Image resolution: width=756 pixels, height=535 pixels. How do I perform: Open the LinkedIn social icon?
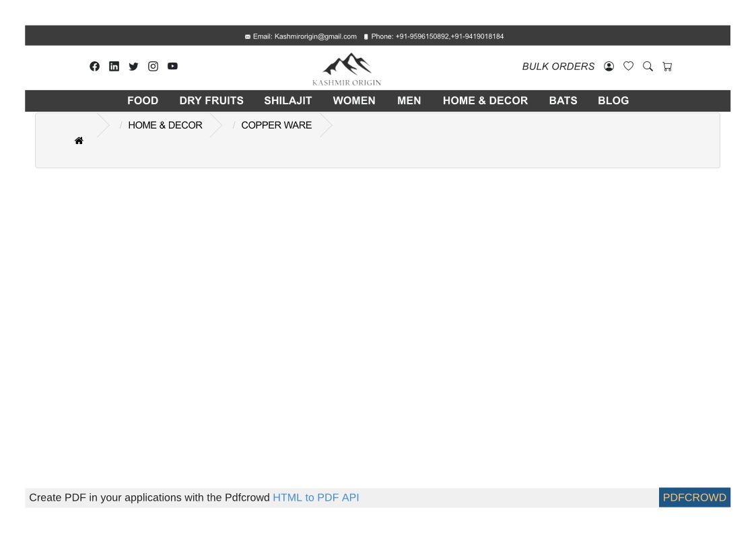tap(114, 66)
